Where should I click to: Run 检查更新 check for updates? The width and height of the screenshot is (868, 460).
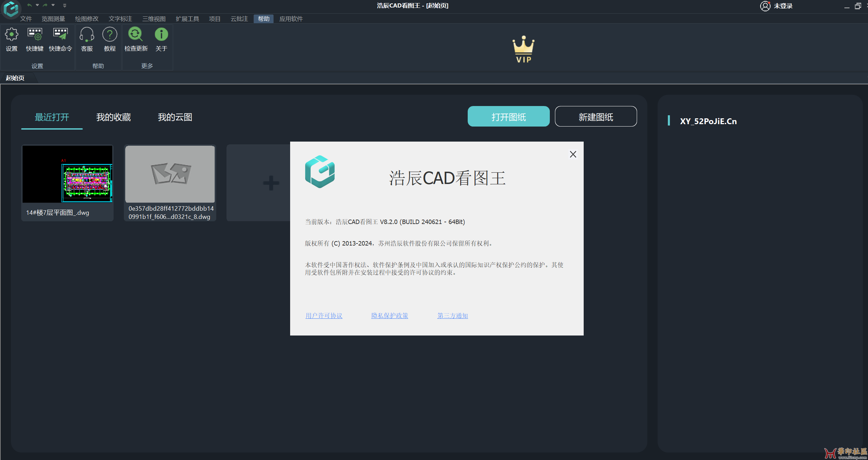pos(136,35)
